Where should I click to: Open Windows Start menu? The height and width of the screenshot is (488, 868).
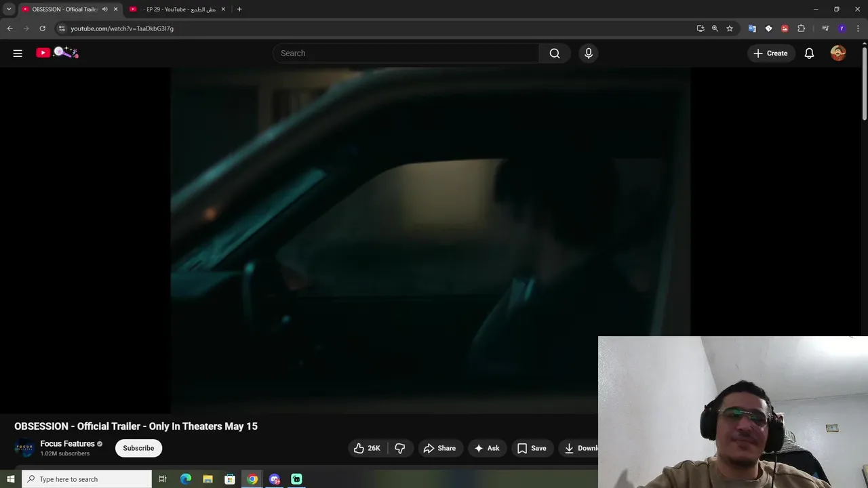(10, 479)
